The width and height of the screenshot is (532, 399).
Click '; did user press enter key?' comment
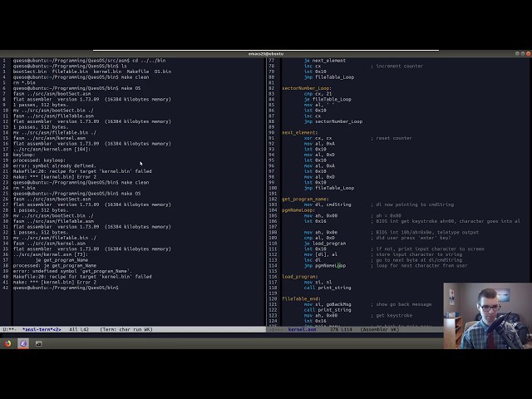point(411,238)
